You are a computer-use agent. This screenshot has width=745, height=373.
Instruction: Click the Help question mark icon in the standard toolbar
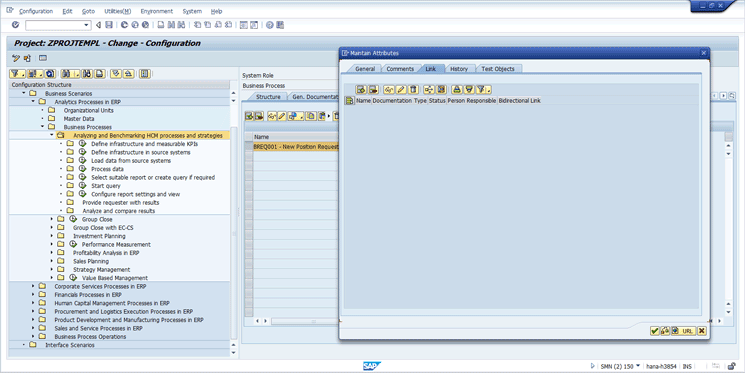coord(269,25)
